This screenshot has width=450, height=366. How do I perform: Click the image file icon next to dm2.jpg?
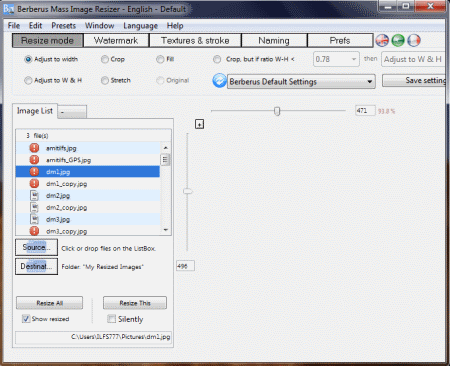[x=34, y=195]
